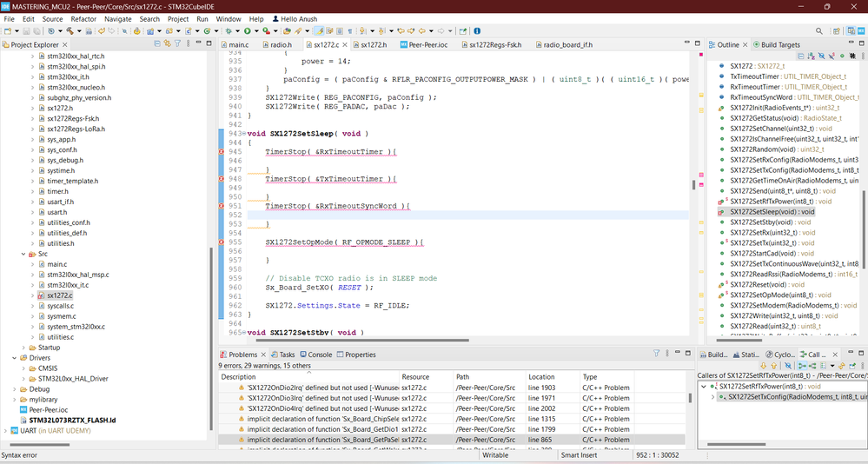Image resolution: width=868 pixels, height=464 pixels.
Task: Expand the Startup folder
Action: 23,348
